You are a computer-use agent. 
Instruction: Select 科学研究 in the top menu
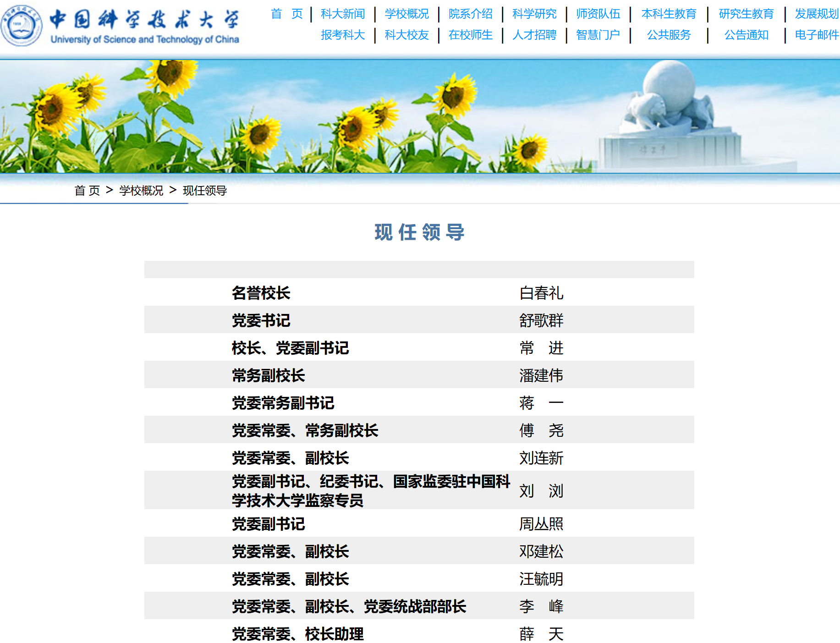click(534, 14)
